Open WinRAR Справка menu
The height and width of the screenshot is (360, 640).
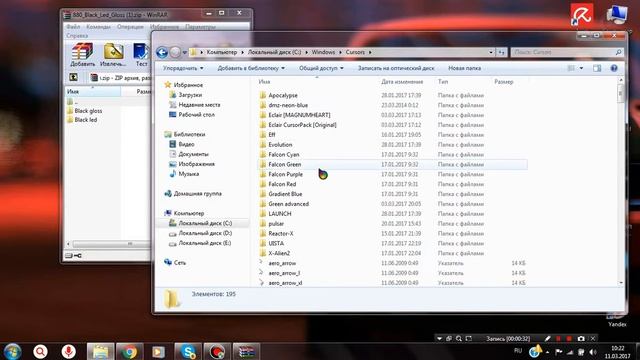pos(77,36)
